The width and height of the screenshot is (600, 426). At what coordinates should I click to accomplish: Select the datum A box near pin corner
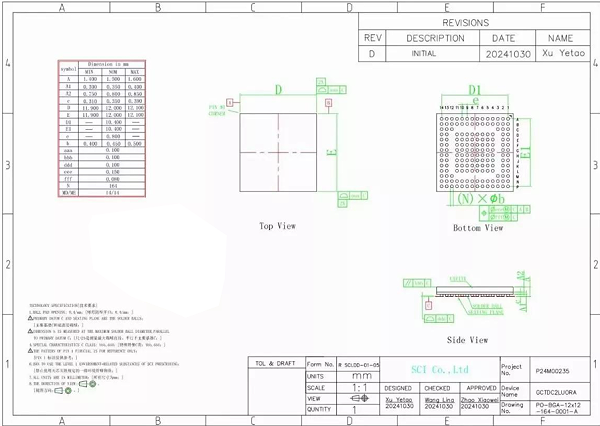pyautogui.click(x=230, y=102)
